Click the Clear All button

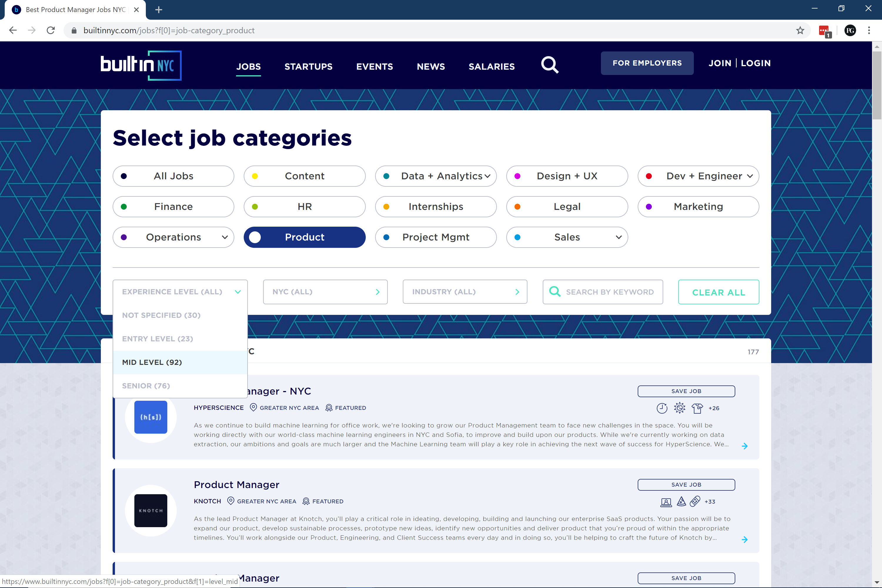pos(719,292)
